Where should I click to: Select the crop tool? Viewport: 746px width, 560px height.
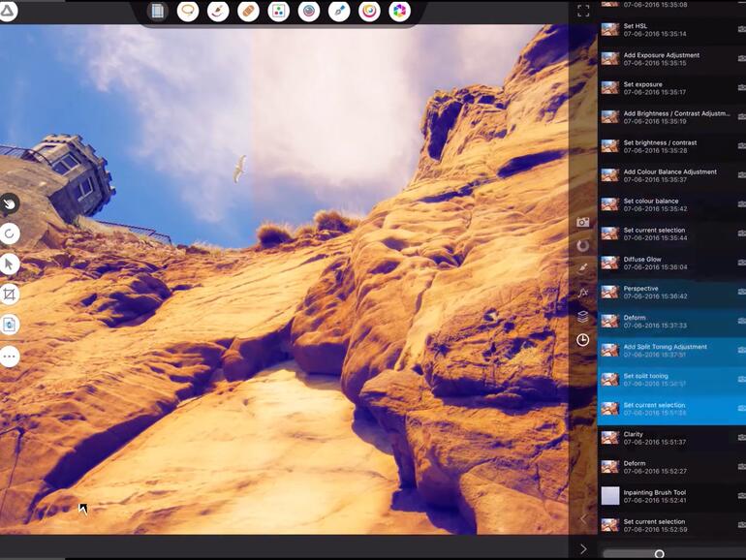pos(9,294)
